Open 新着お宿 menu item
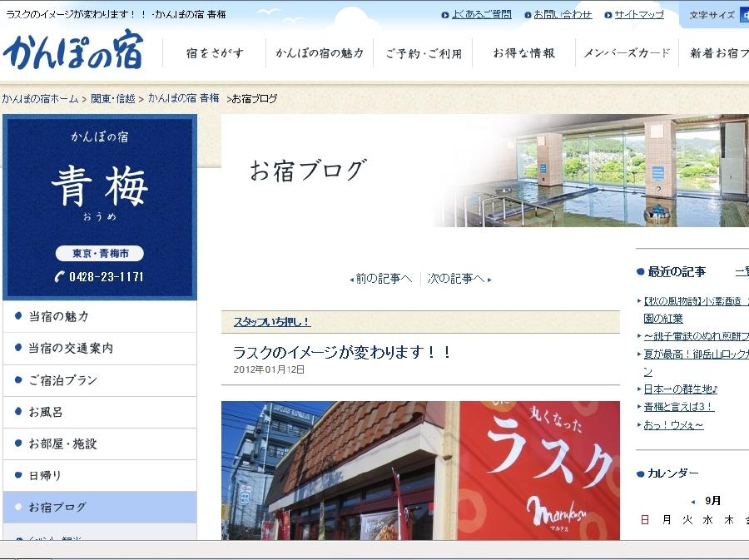The image size is (749, 560). (x=719, y=53)
